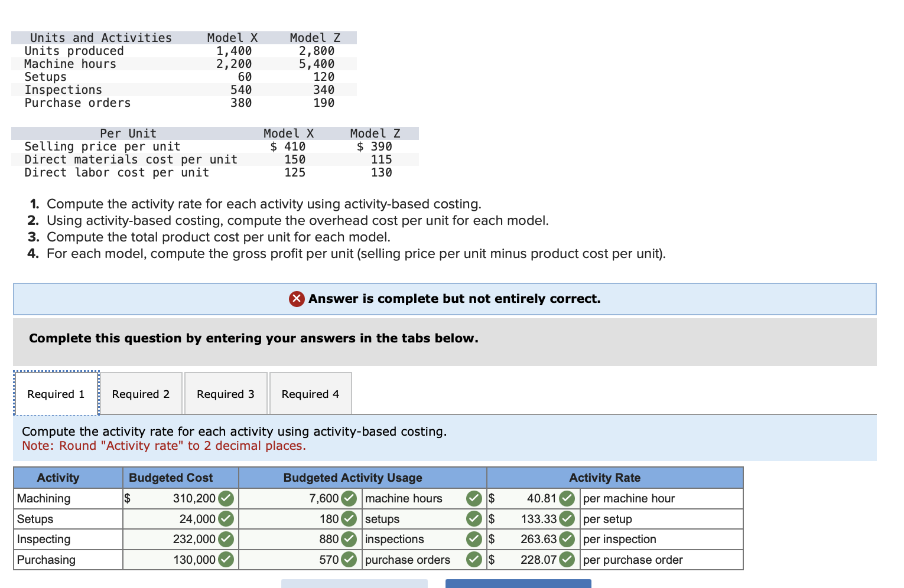
Task: Click the Selling price per unit row
Action: tap(215, 146)
